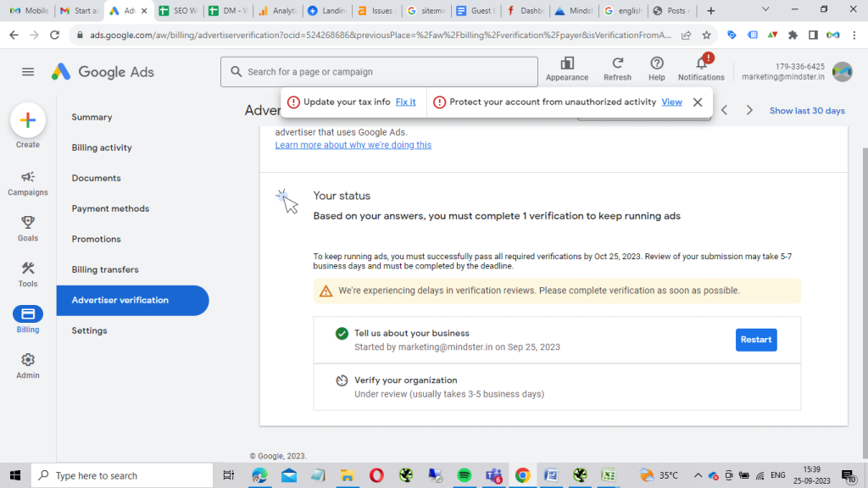Go to previous date range arrow
Image resolution: width=868 pixels, height=488 pixels.
[724, 110]
